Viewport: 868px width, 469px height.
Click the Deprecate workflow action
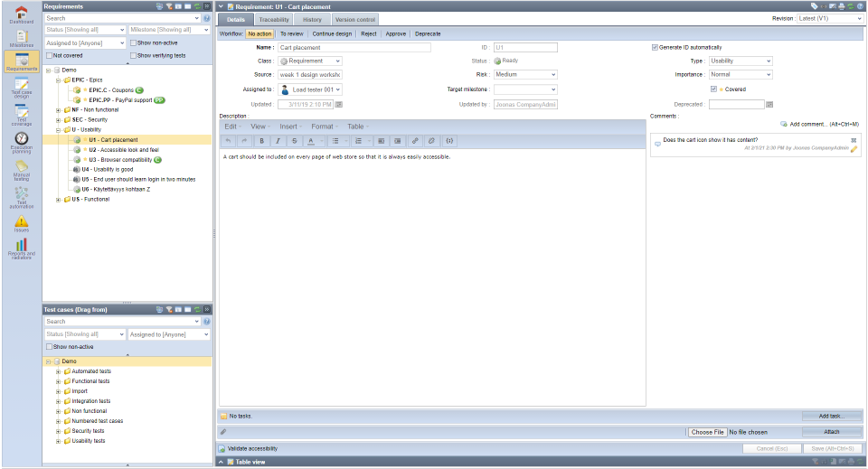pos(428,33)
